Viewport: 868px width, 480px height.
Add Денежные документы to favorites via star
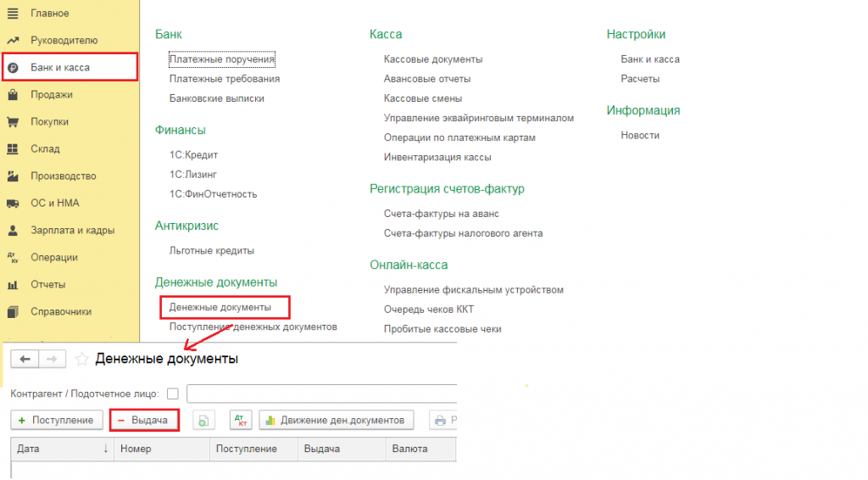(x=82, y=360)
